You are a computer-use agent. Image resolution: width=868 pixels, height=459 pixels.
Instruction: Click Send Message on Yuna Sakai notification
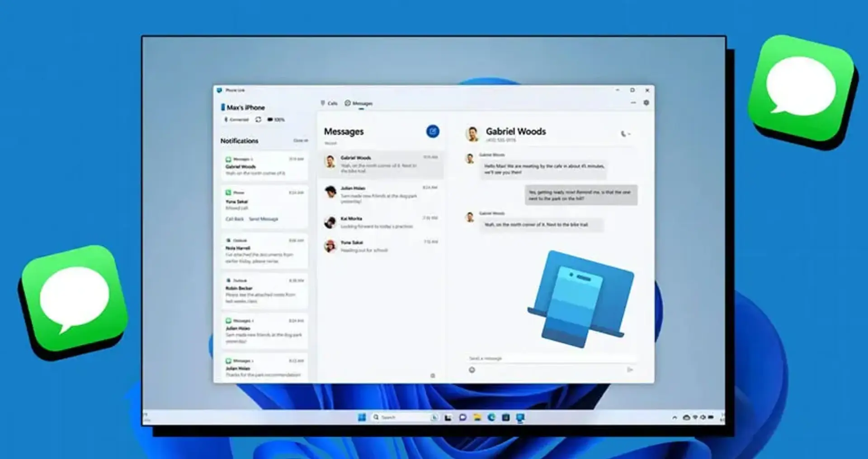point(264,219)
